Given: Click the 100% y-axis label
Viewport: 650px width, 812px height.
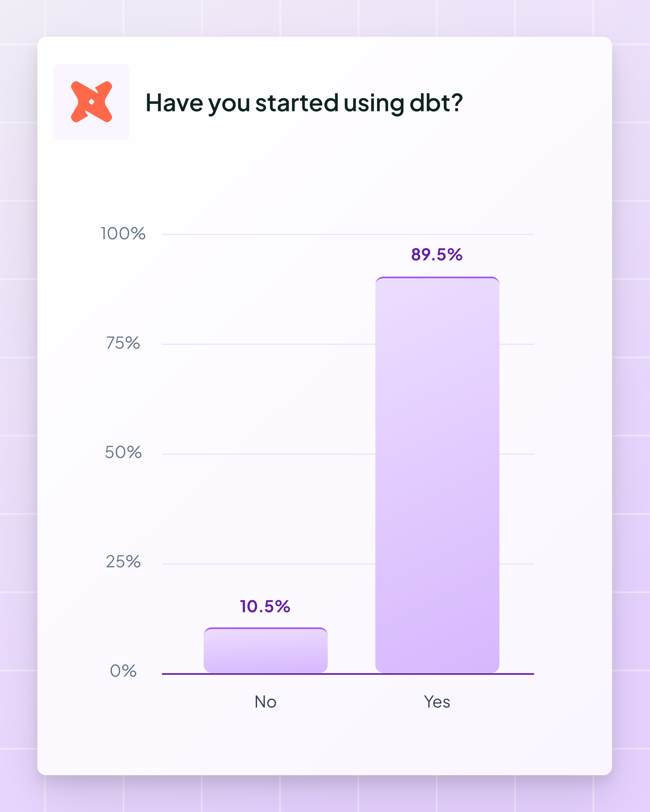Looking at the screenshot, I should (123, 234).
